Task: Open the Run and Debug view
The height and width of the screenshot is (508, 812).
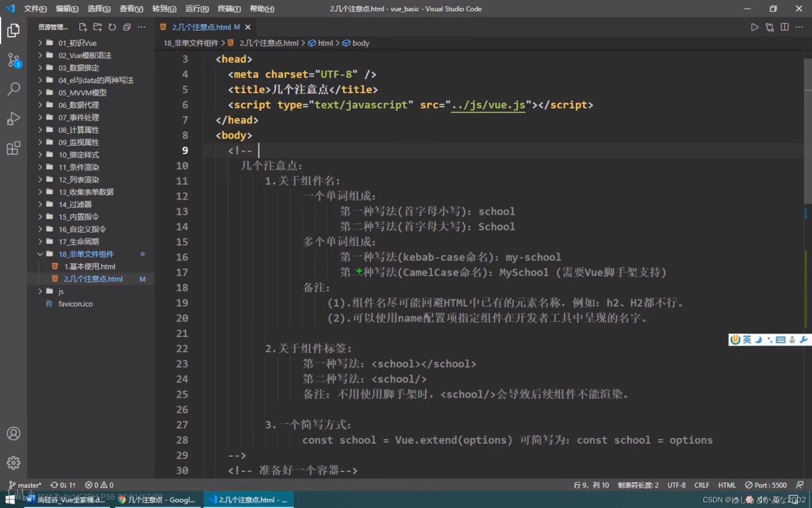Action: coord(13,118)
